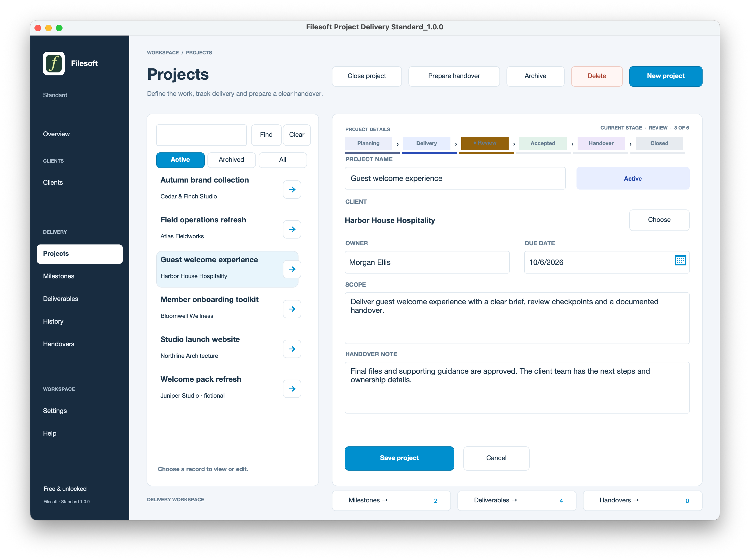
Task: Cancel project editing
Action: pos(496,458)
